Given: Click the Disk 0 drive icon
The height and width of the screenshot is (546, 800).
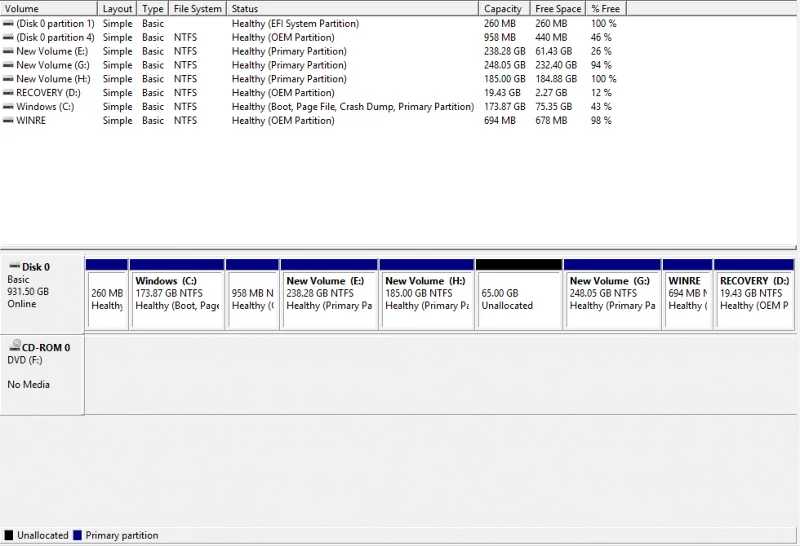Looking at the screenshot, I should [x=15, y=266].
